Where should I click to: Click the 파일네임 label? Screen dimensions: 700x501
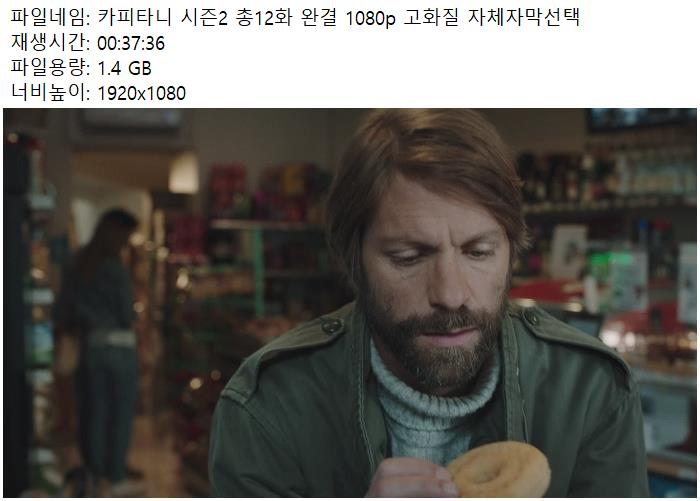coord(50,18)
